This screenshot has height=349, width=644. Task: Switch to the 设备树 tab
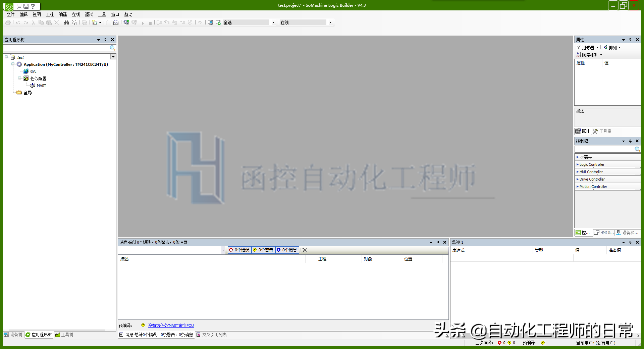point(13,335)
